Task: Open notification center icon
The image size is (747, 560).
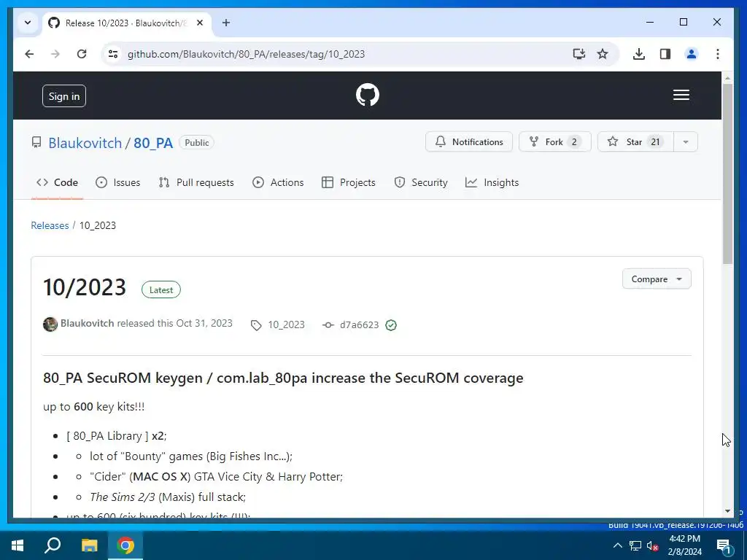Action: tap(724, 547)
